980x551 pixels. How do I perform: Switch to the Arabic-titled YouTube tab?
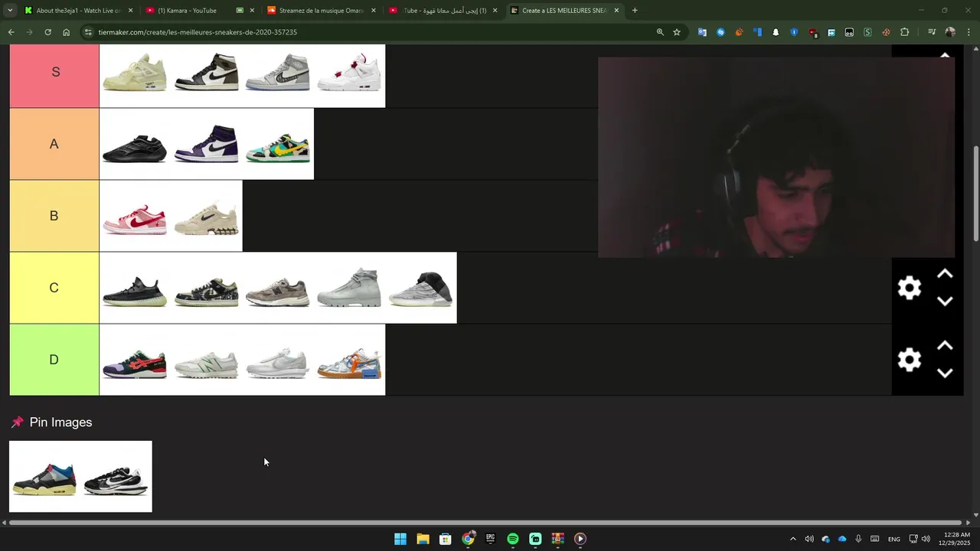tap(443, 11)
